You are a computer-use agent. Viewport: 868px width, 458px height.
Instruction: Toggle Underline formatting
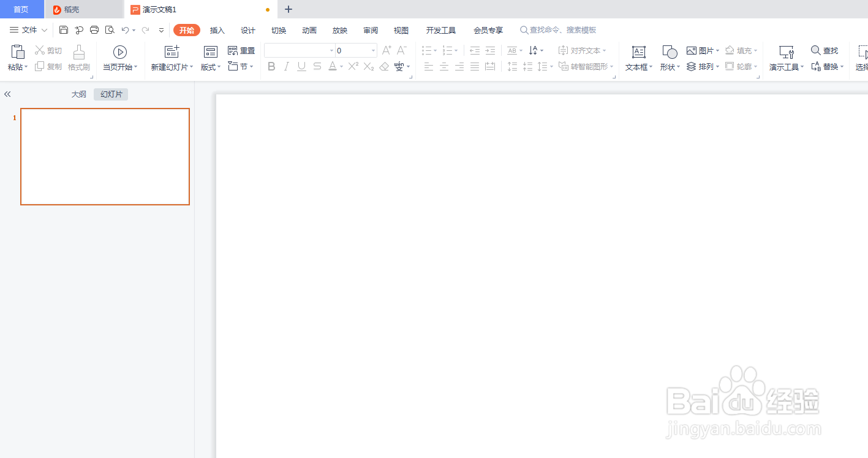pos(301,66)
